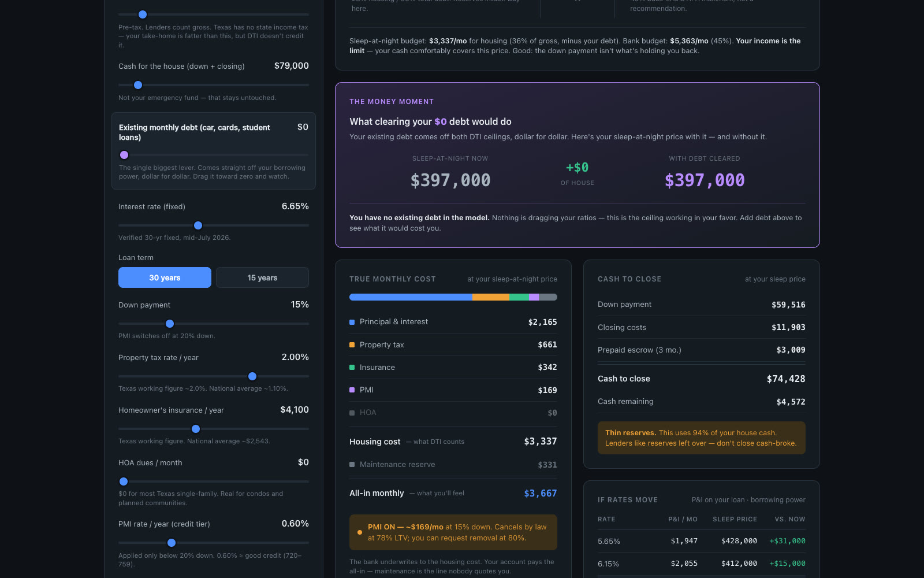Image resolution: width=924 pixels, height=578 pixels.
Task: Click the orange dot in the PMI ON alert
Action: (x=360, y=532)
